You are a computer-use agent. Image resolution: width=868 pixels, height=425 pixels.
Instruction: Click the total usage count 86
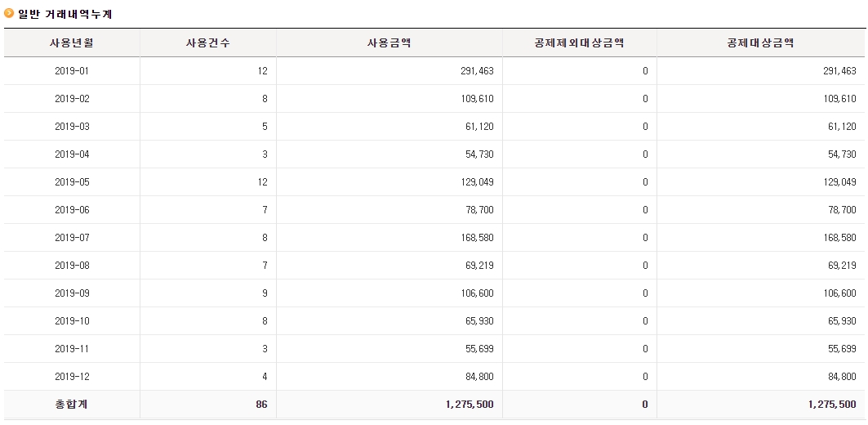pyautogui.click(x=261, y=405)
